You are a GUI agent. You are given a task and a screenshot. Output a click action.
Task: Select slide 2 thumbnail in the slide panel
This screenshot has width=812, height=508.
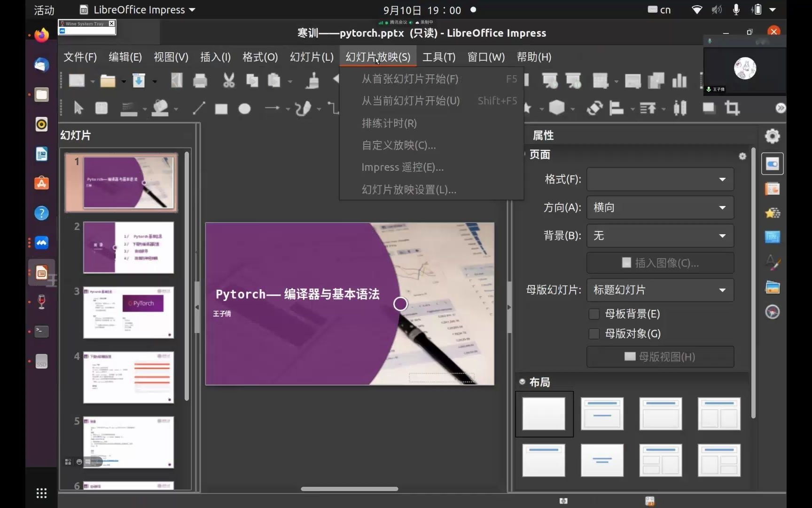(128, 247)
